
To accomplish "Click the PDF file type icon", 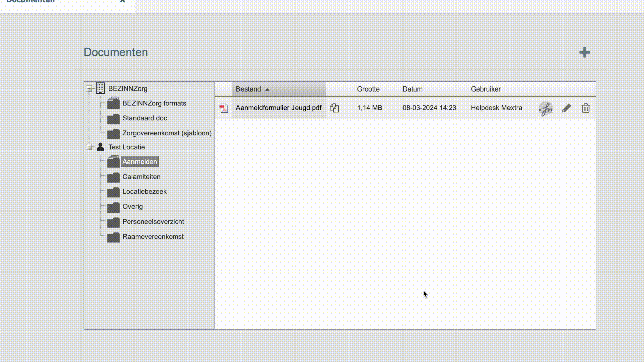I will [224, 108].
